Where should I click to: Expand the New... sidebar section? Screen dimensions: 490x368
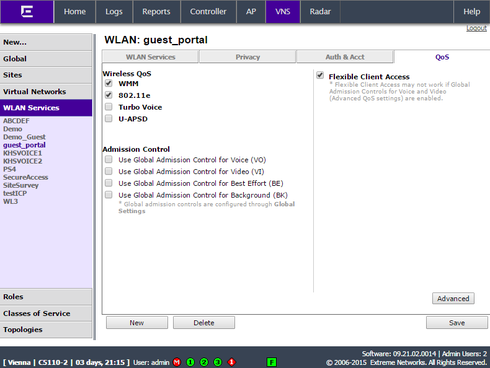(x=46, y=42)
